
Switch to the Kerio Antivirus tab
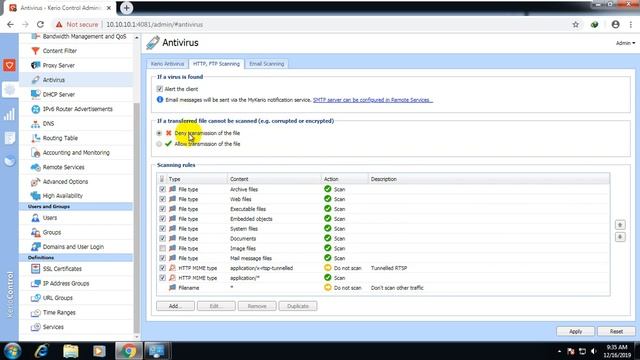point(167,64)
